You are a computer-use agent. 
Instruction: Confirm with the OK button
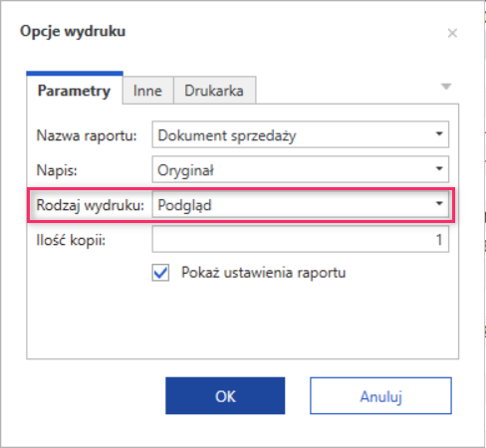(x=225, y=395)
